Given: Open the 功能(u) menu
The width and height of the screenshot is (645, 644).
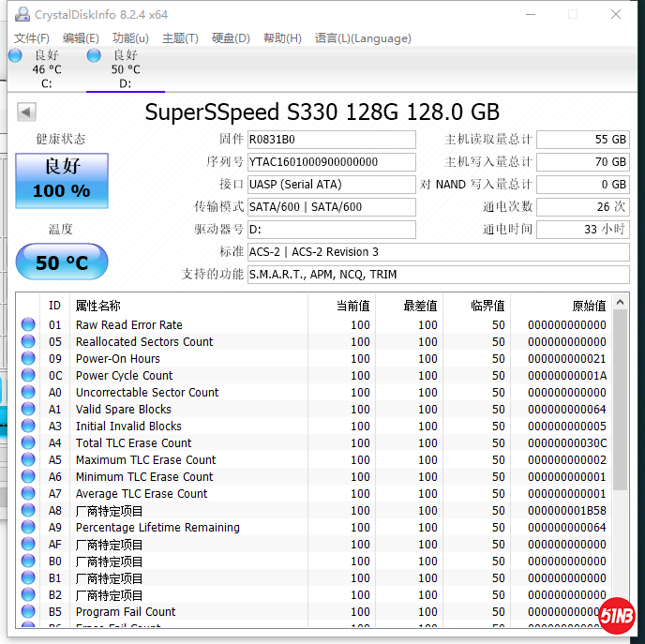Looking at the screenshot, I should 130,38.
